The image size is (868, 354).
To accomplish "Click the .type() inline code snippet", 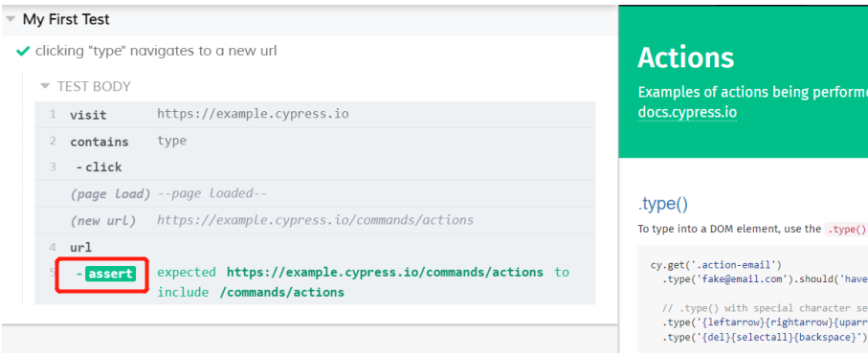I will click(845, 229).
